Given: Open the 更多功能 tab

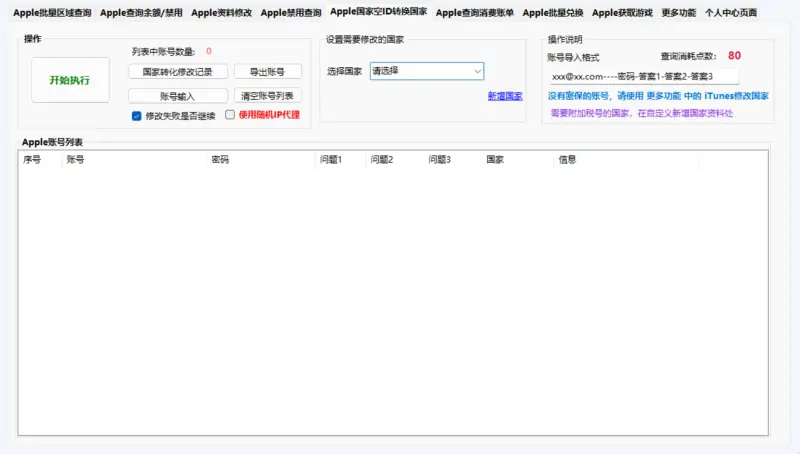Looking at the screenshot, I should (678, 13).
